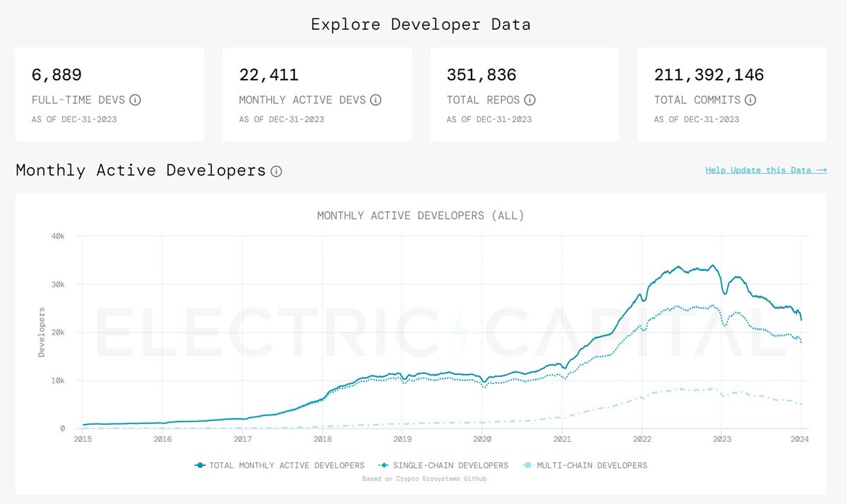This screenshot has width=847, height=504.
Task: Click info icon beside Monthly Active Devs label
Action: [x=376, y=100]
